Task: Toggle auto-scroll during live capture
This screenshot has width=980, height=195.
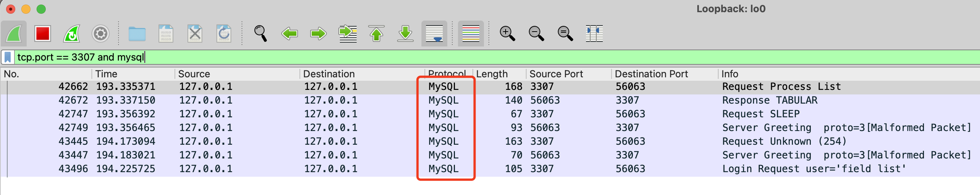Action: (434, 34)
